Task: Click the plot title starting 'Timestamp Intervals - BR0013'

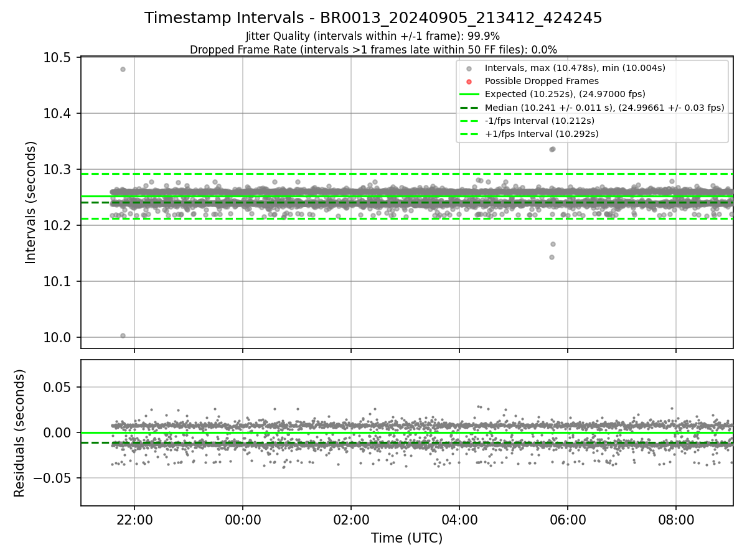Action: pyautogui.click(x=374, y=18)
